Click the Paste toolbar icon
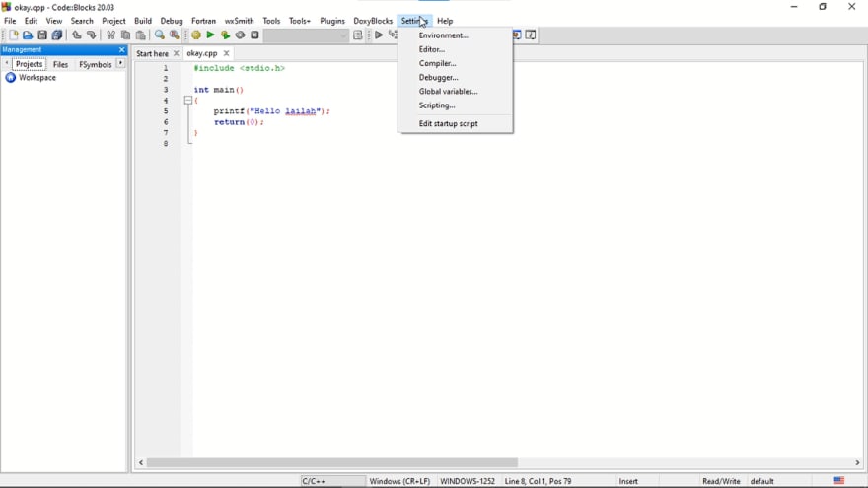This screenshot has height=488, width=868. coord(141,35)
